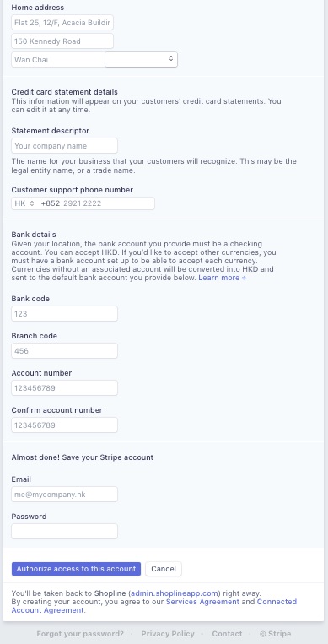Cancel the Stripe account setup
This screenshot has height=644, width=328.
click(164, 569)
